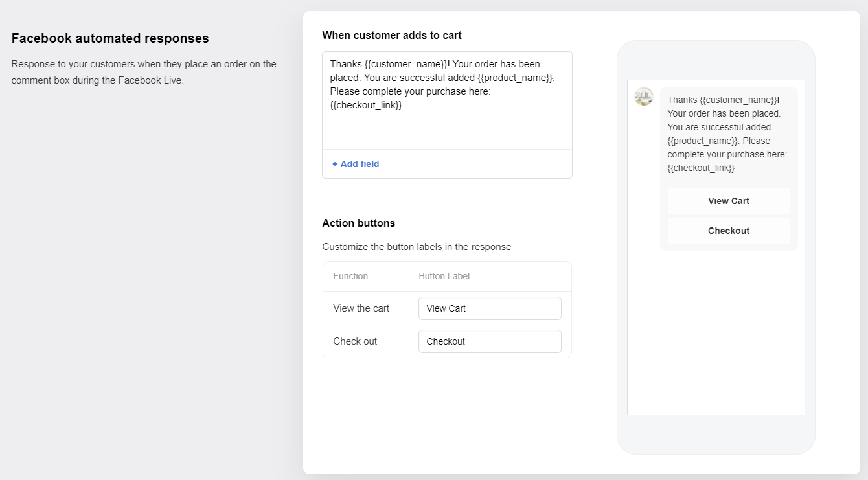Edit the Checkout button label field
This screenshot has width=868, height=480.
[490, 341]
